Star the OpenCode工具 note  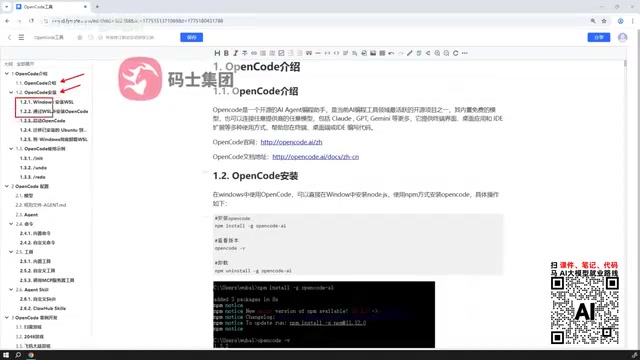[80, 37]
